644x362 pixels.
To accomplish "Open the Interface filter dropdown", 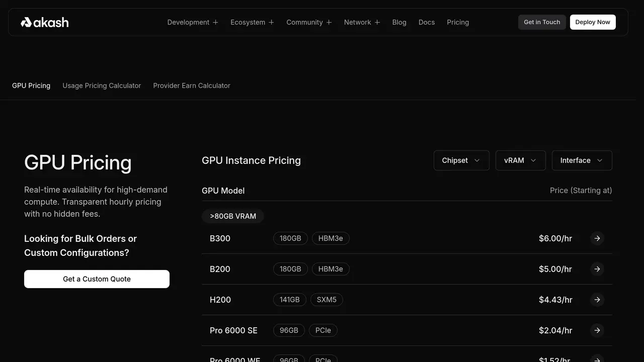I will click(x=582, y=160).
